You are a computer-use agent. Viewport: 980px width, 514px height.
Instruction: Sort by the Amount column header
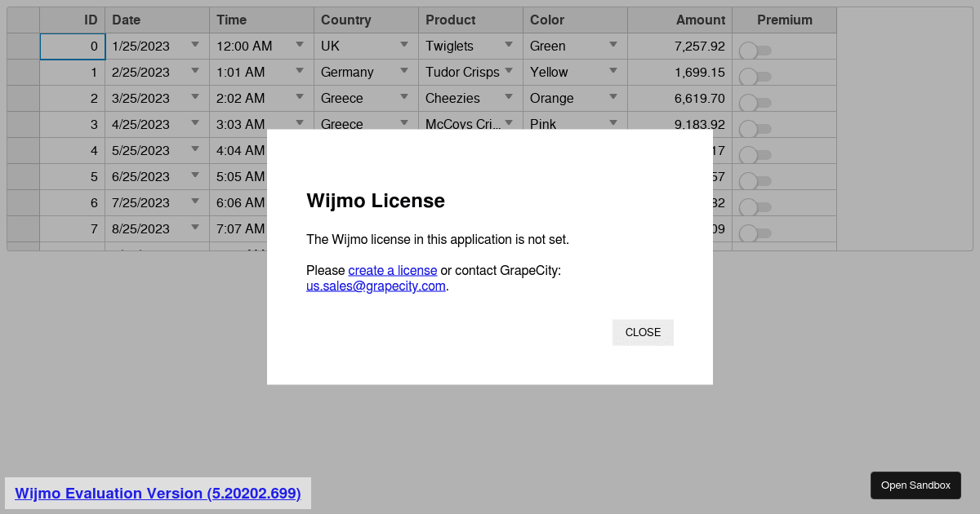[x=679, y=20]
